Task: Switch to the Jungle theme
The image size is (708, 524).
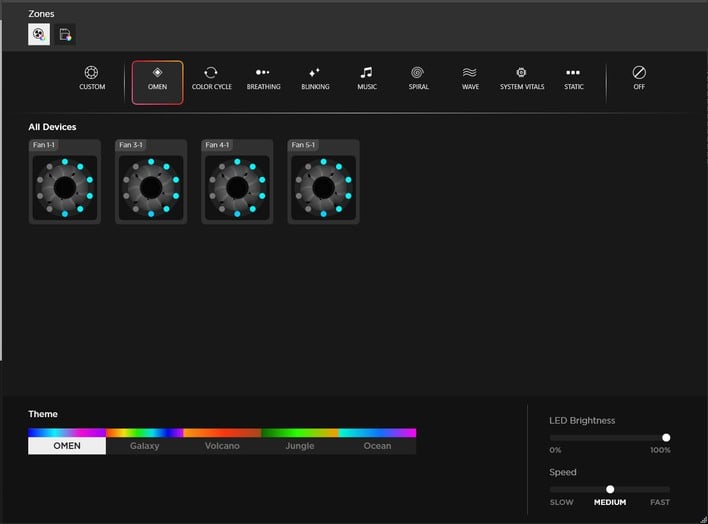Action: click(x=300, y=446)
